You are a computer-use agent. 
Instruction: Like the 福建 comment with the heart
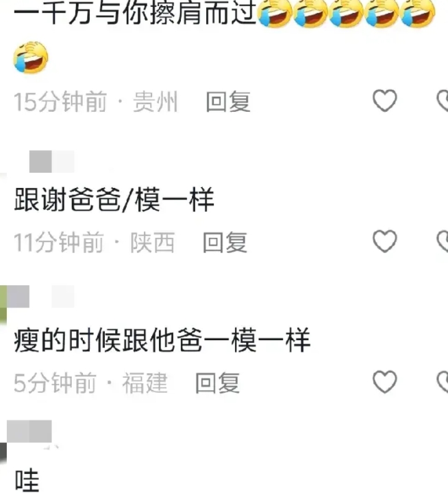[x=385, y=382]
